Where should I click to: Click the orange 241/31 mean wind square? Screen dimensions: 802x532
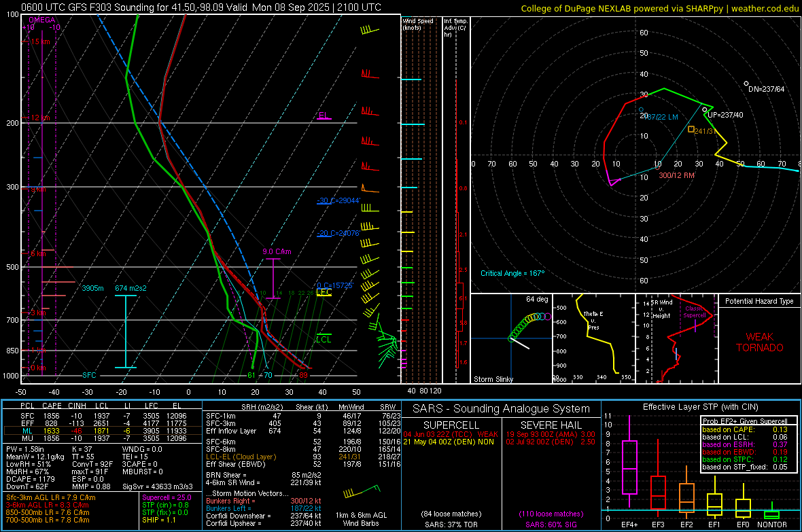click(x=691, y=129)
